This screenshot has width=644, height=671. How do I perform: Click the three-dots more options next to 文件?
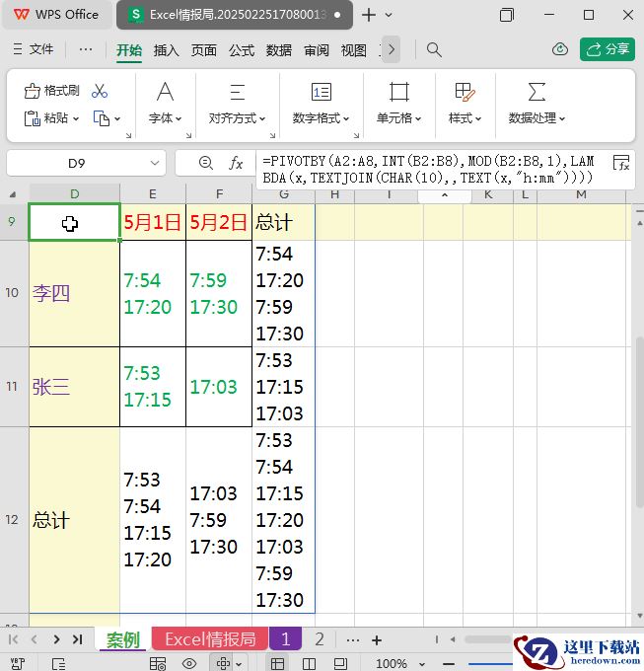point(86,49)
